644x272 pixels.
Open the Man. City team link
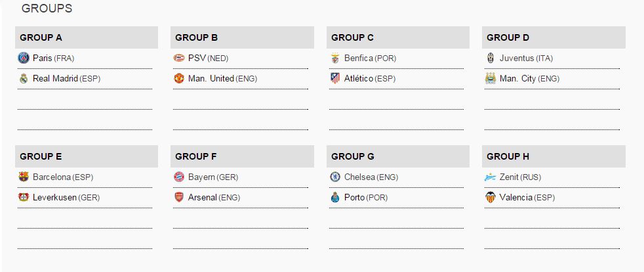[x=517, y=78]
